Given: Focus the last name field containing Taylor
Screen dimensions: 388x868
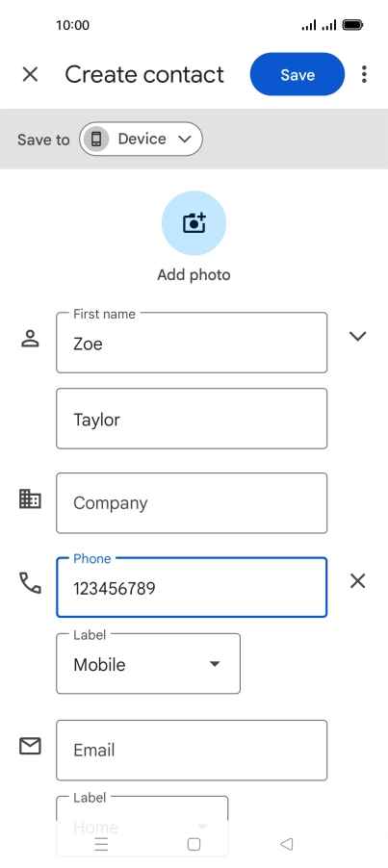Looking at the screenshot, I should point(192,419).
